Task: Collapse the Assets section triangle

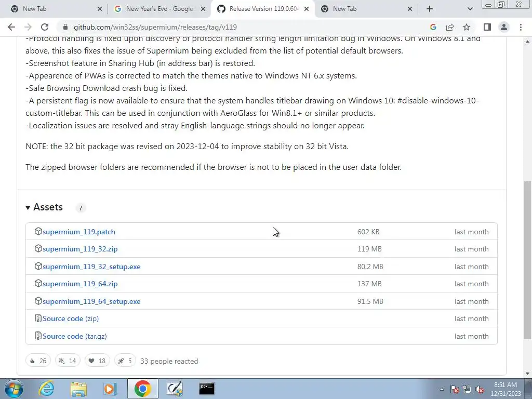Action: [28, 208]
